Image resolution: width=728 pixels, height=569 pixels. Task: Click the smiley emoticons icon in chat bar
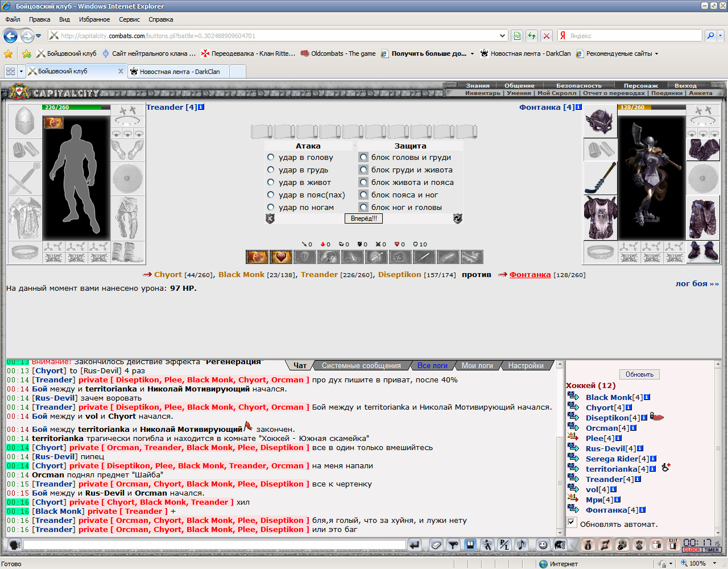click(x=543, y=545)
